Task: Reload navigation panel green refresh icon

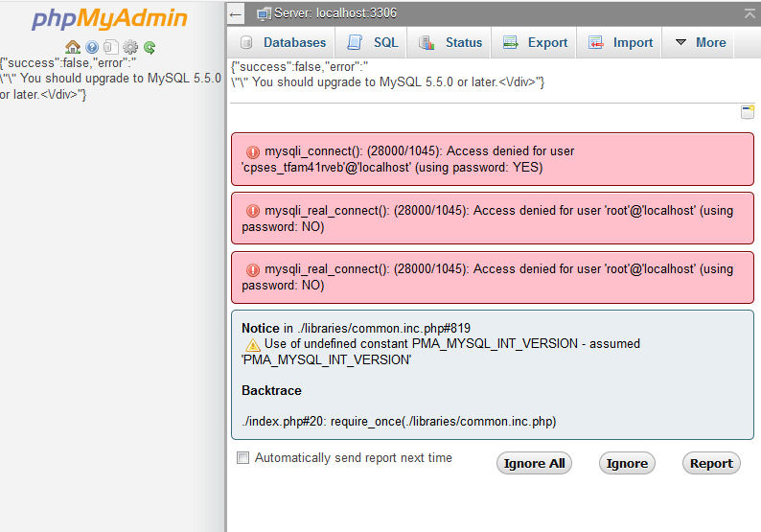Action: (x=150, y=47)
